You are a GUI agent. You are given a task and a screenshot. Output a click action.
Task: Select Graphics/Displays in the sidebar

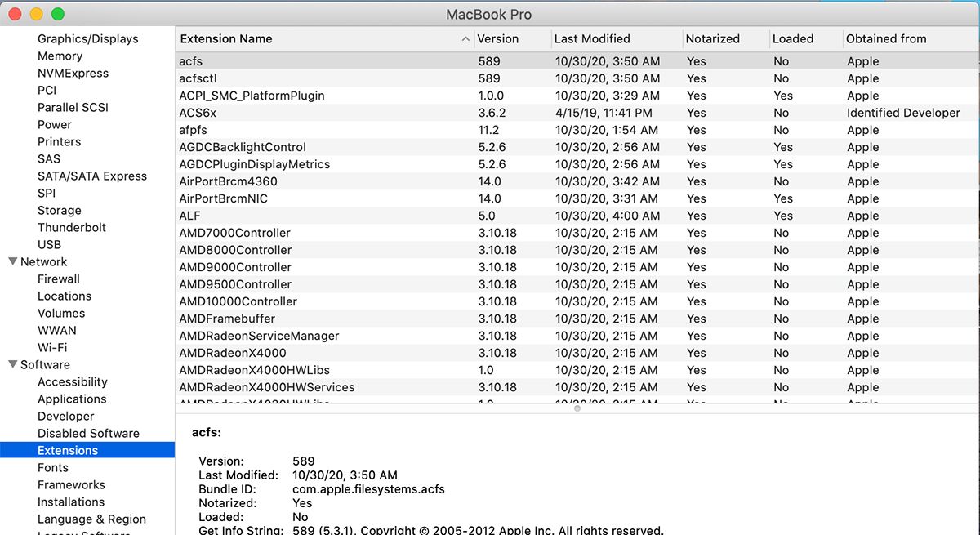pos(88,39)
